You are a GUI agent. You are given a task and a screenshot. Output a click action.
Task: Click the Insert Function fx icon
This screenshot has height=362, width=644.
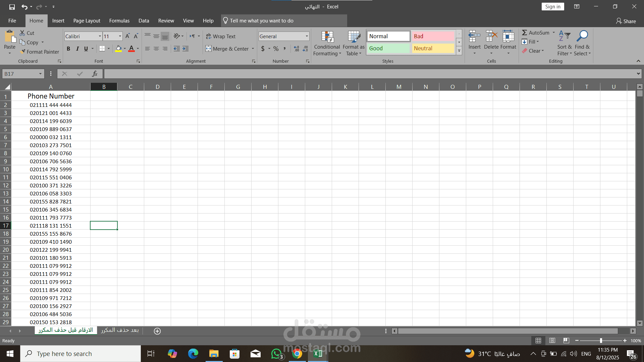point(95,74)
